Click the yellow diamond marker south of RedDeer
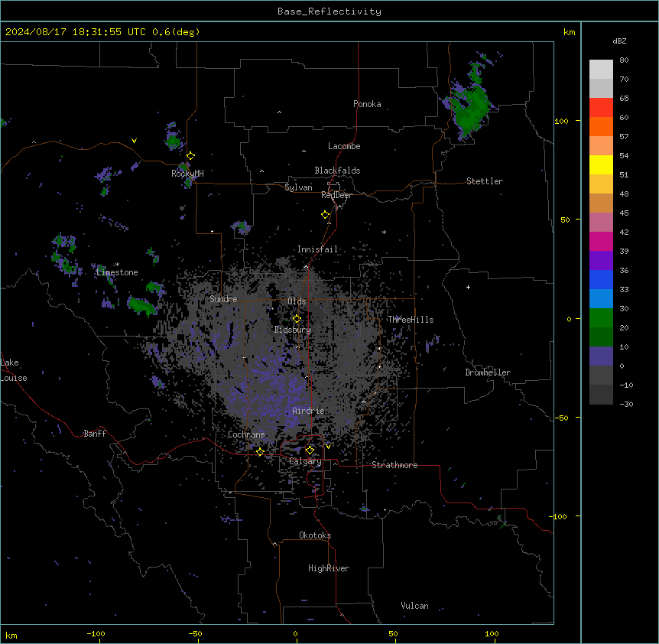 pos(326,215)
